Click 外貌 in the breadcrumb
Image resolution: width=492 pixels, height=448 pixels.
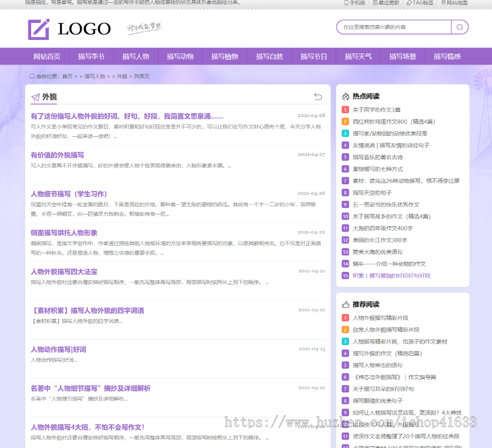click(122, 76)
